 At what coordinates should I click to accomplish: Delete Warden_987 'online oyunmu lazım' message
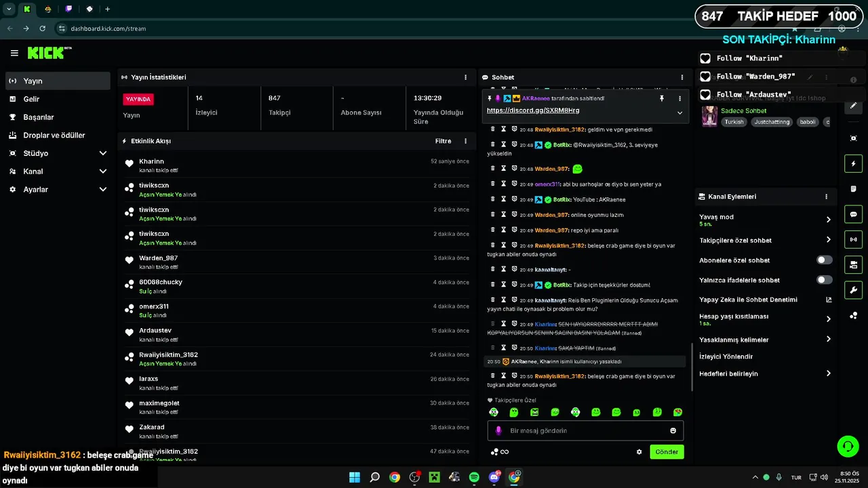[x=493, y=215]
